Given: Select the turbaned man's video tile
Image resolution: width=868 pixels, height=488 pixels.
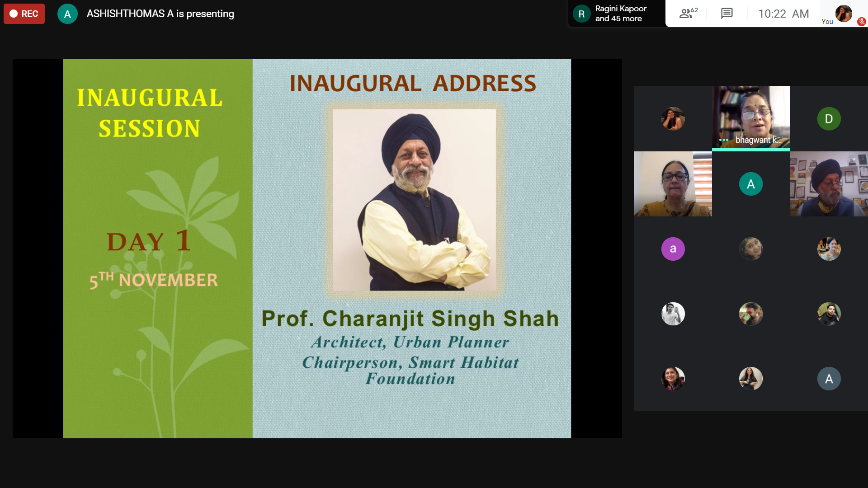Looking at the screenshot, I should (x=829, y=184).
